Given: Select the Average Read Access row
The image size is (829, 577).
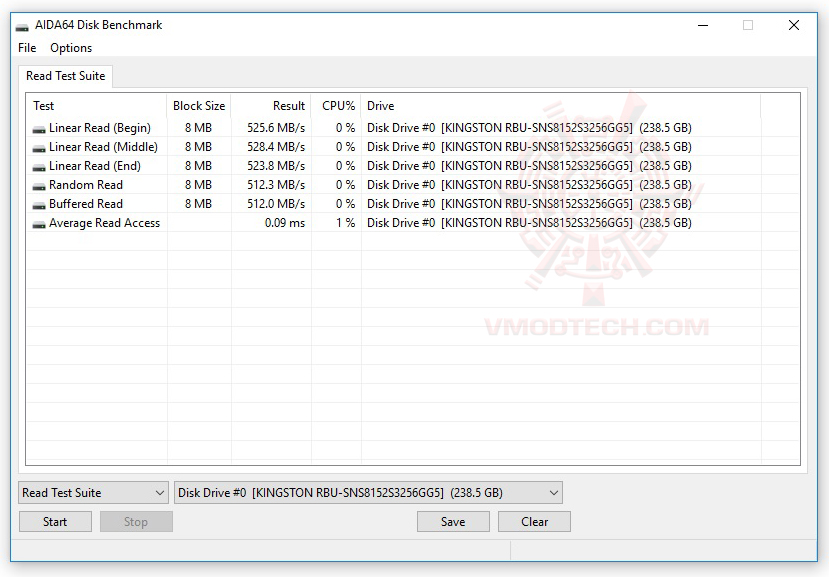Looking at the screenshot, I should [x=413, y=223].
